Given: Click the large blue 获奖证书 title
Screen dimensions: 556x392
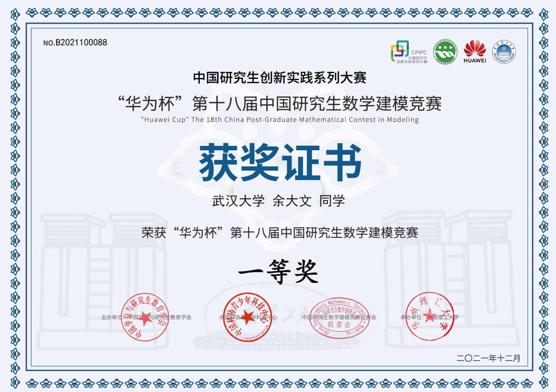Looking at the screenshot, I should click(x=280, y=162).
